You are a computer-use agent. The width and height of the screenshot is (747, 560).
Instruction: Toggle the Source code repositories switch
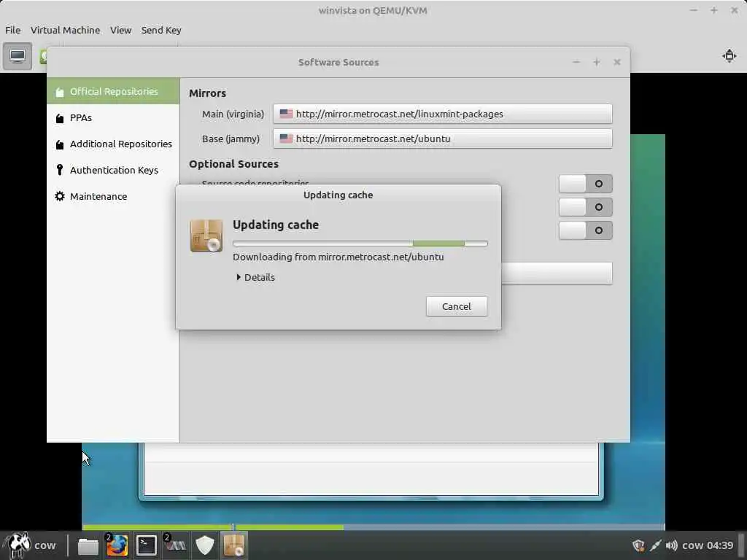point(586,184)
